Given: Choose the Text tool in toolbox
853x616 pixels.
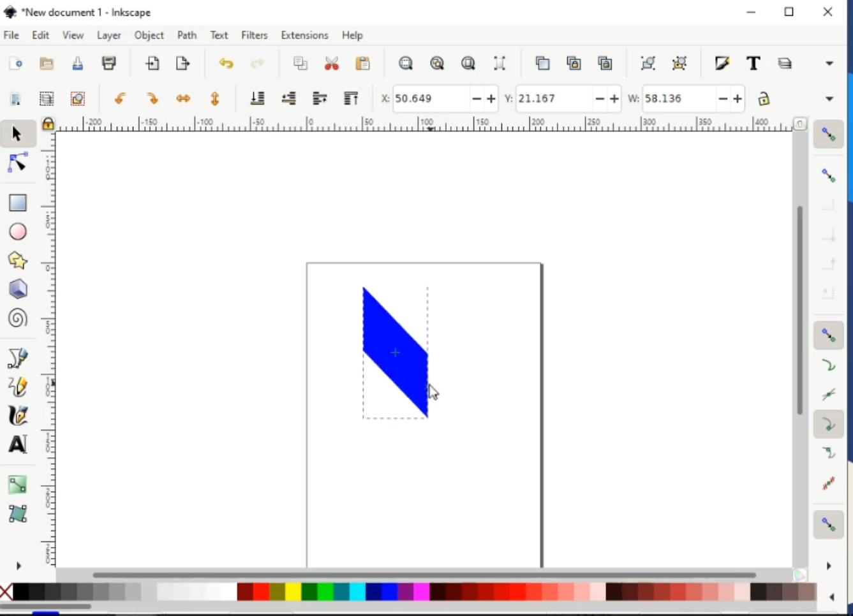Looking at the screenshot, I should 18,444.
